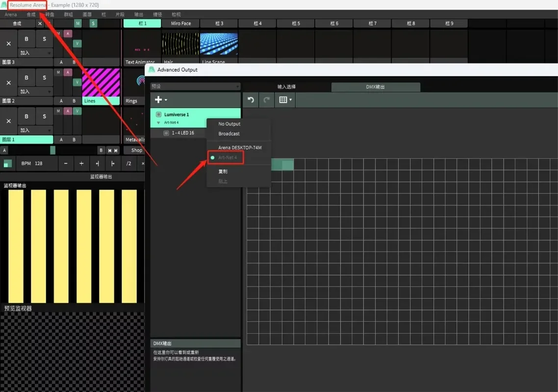Open the grid layout options icon

coord(284,100)
